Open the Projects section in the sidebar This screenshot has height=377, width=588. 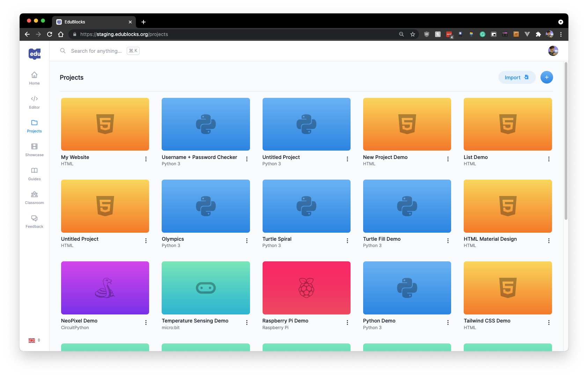(x=34, y=126)
